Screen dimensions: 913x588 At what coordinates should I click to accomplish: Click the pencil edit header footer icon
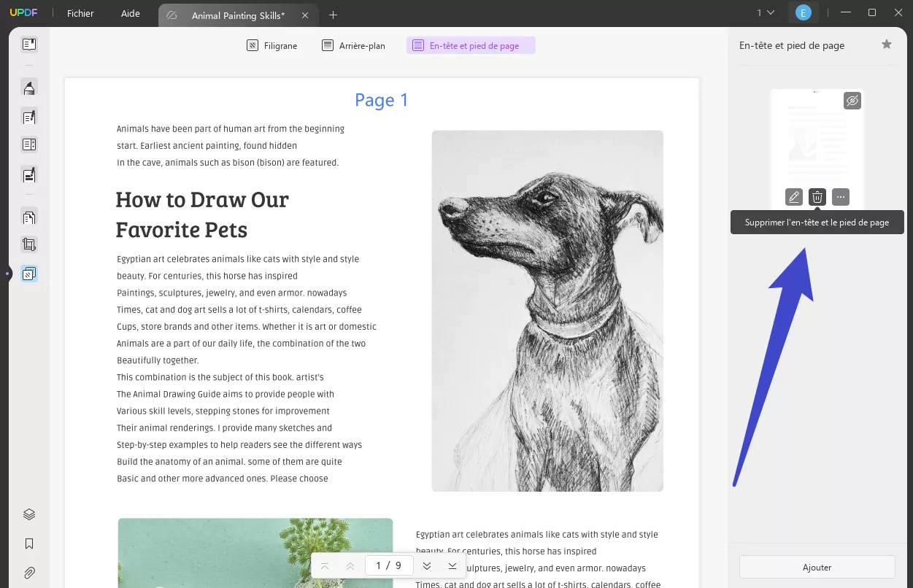coord(794,197)
